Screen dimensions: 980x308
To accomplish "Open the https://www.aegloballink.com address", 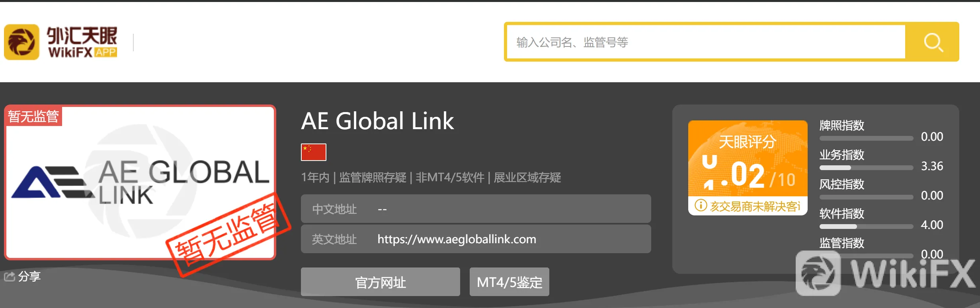I will click(x=457, y=239).
